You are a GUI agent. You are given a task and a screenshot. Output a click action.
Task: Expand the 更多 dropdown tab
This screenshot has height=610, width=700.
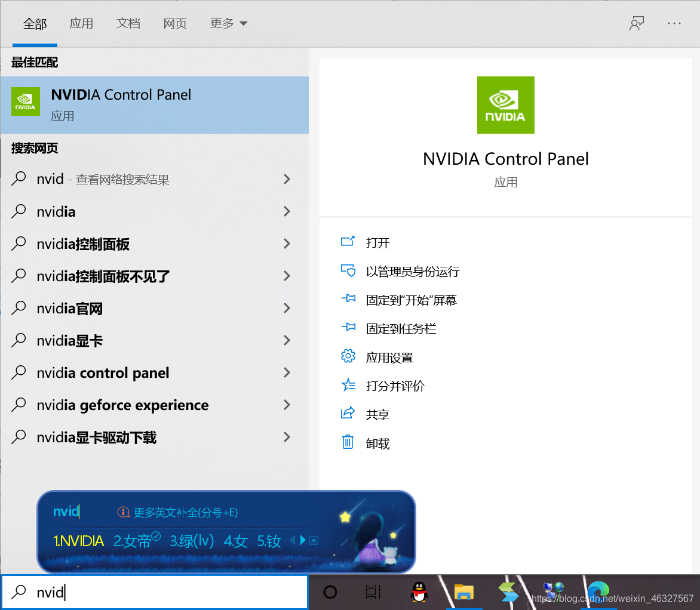(229, 23)
